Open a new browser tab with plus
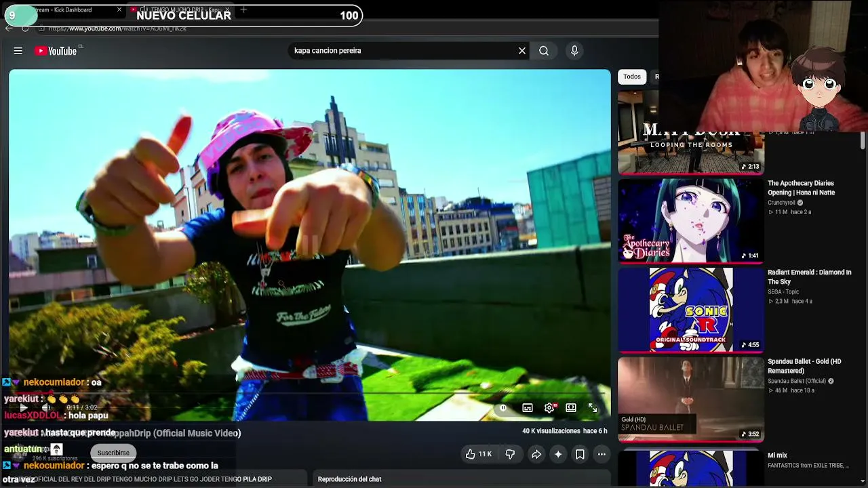Image resolution: width=868 pixels, height=488 pixels. 243,9
